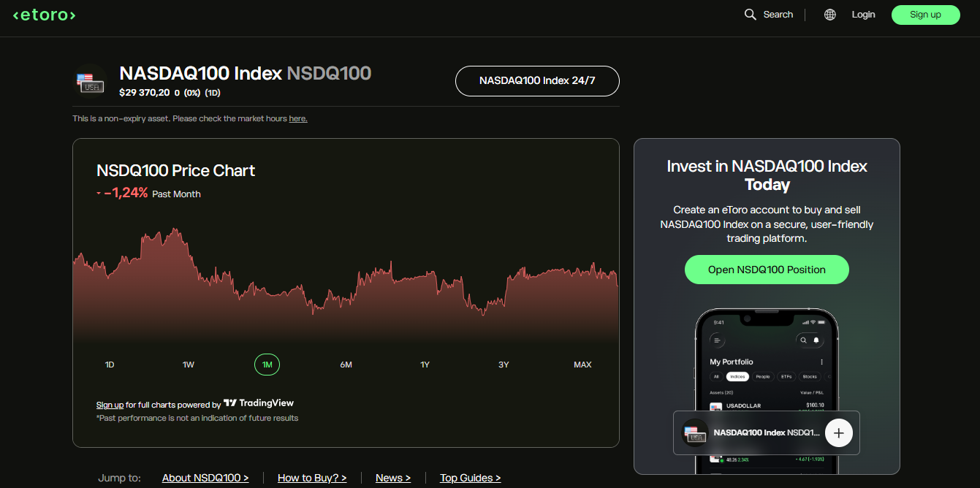Viewport: 980px width, 488px height.
Task: Select the 1W chart range
Action: point(189,365)
